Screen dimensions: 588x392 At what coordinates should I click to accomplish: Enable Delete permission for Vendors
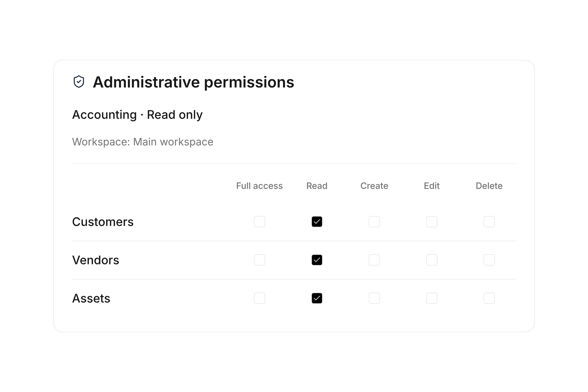click(489, 260)
